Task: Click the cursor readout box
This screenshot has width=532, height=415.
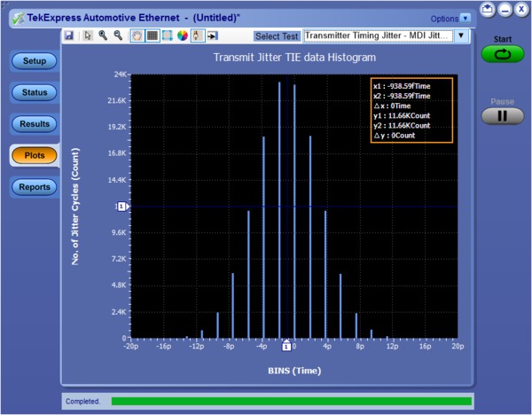Action: point(411,111)
